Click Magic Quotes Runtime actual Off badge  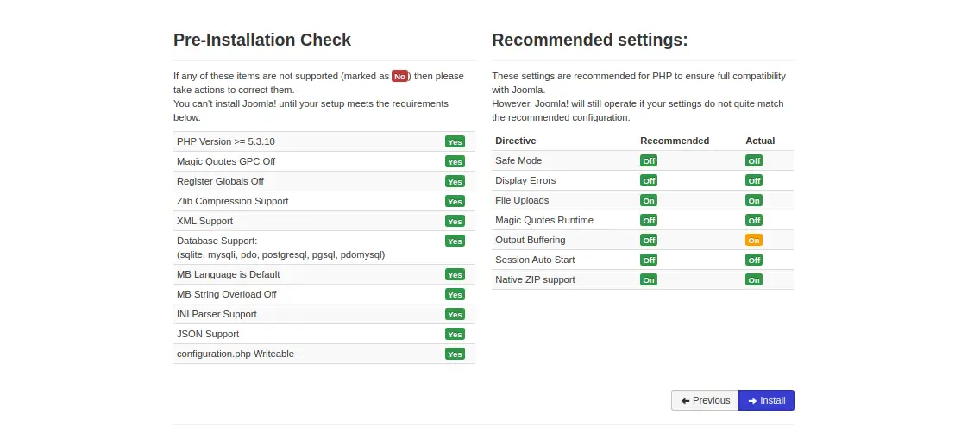(754, 221)
